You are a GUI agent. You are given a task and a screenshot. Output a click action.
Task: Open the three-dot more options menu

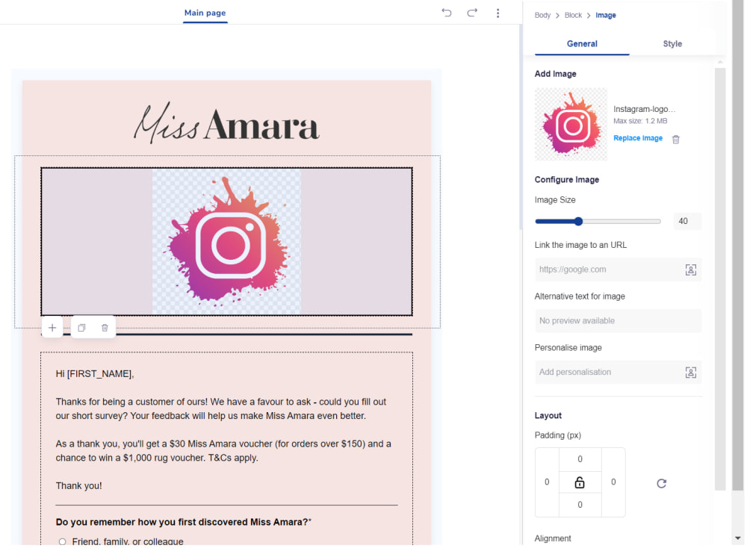pyautogui.click(x=498, y=13)
